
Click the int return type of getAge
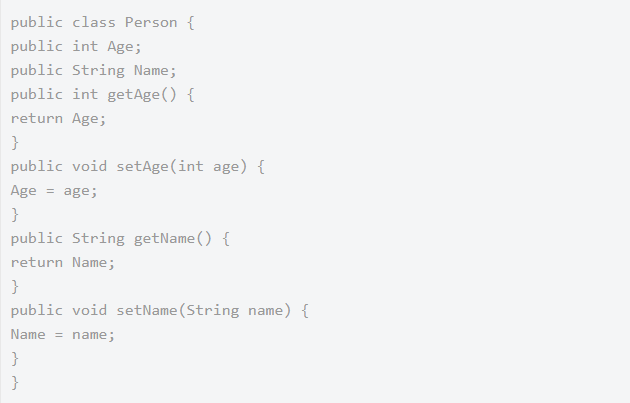(x=85, y=94)
